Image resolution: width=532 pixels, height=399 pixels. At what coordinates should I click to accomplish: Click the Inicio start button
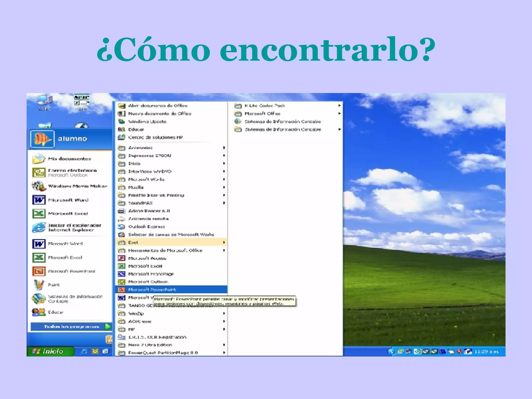pyautogui.click(x=50, y=351)
